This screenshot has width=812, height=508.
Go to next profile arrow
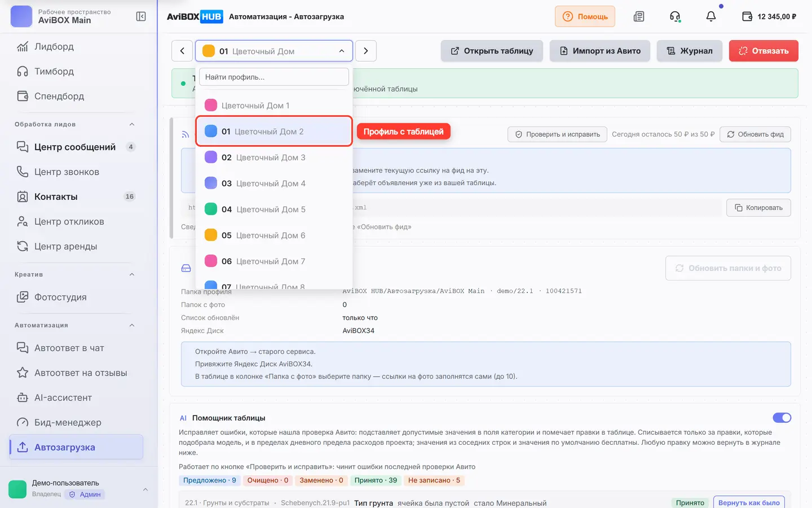tap(366, 51)
